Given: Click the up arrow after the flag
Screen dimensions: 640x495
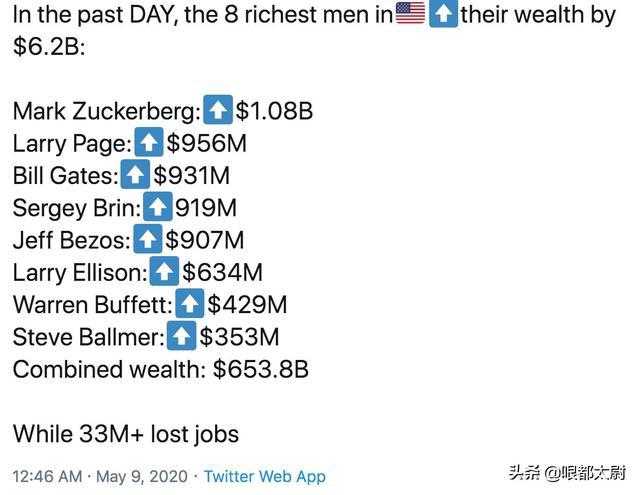Looking at the screenshot, I should point(443,14).
